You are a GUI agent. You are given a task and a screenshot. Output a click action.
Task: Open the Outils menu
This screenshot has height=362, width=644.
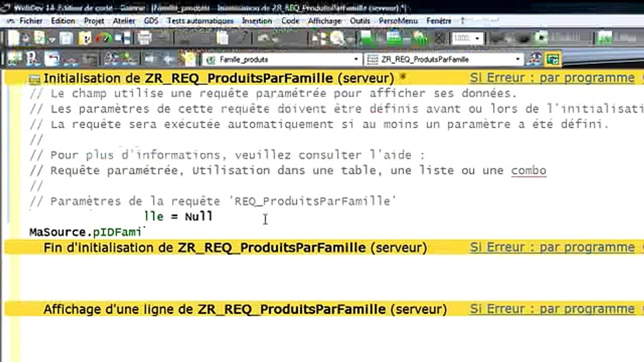pyautogui.click(x=360, y=21)
